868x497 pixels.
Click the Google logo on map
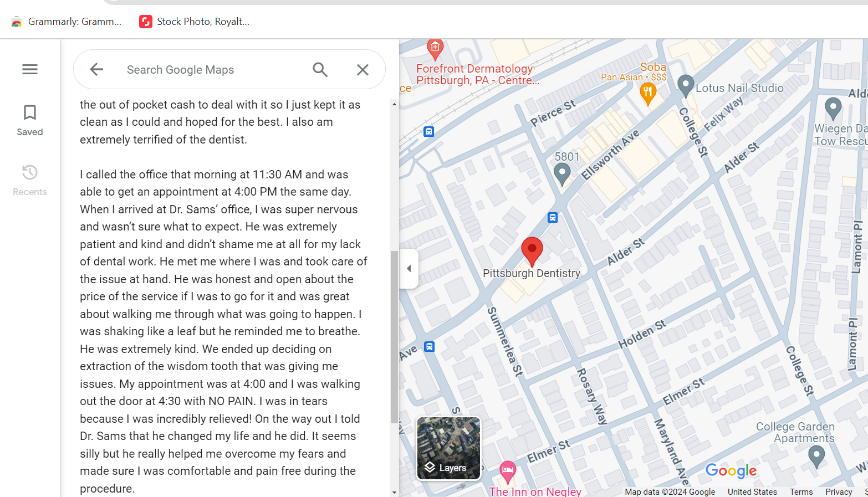[x=731, y=471]
